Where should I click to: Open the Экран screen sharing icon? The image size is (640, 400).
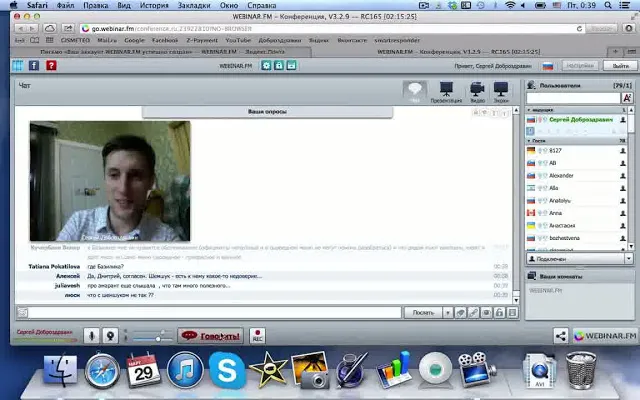(501, 91)
